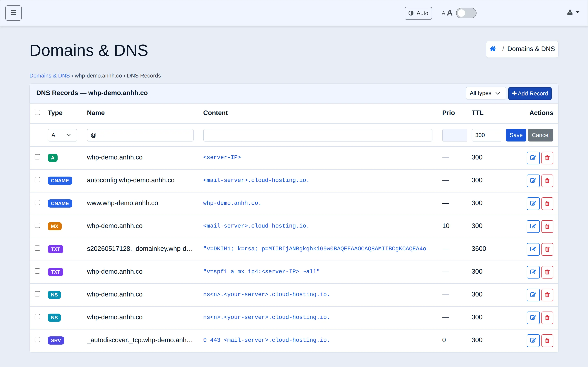Edit the A record for whp-demo.anhh.co
This screenshot has height=367, width=588.
pos(533,158)
